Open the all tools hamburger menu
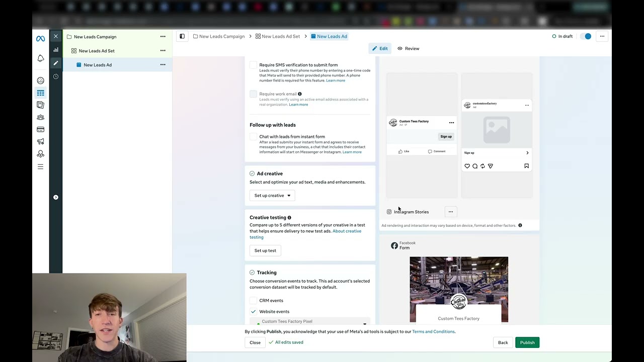 [40, 166]
